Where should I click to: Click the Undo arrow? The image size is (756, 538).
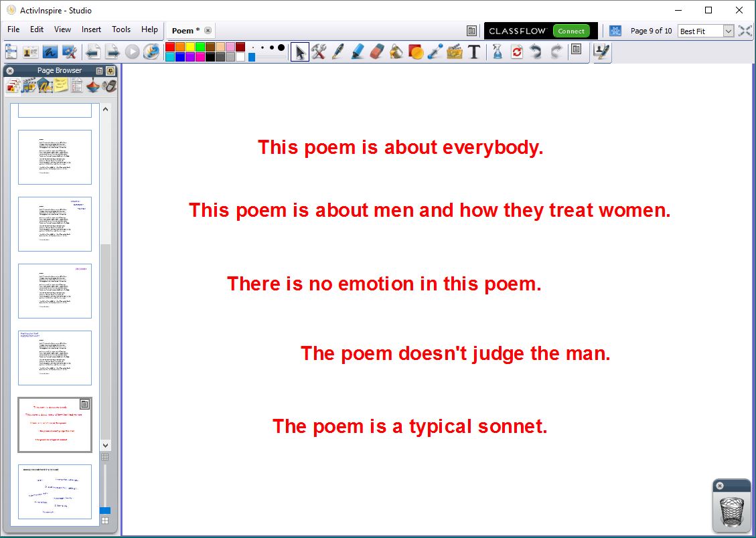point(536,52)
